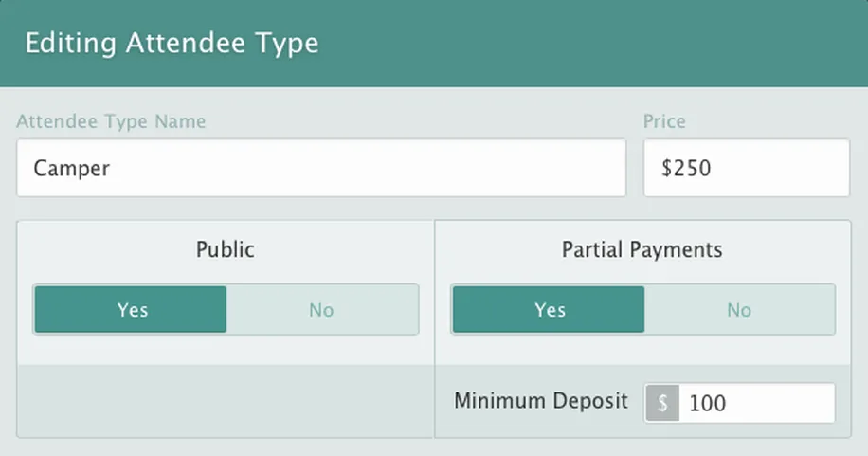Switch Public to No

322,309
